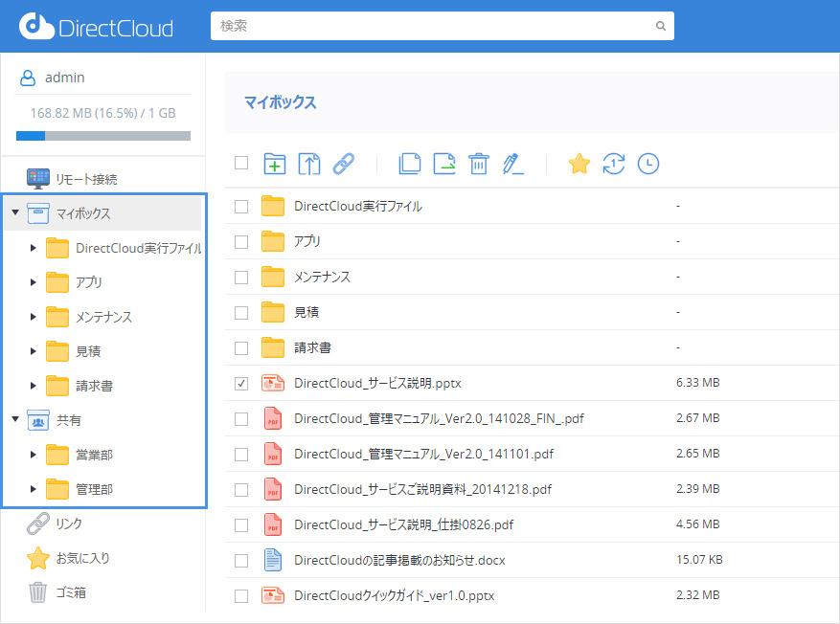Viewport: 840px width, 624px height.
Task: Click the 168.82 MB (16.5%) / 1 GB text
Action: pos(102,113)
